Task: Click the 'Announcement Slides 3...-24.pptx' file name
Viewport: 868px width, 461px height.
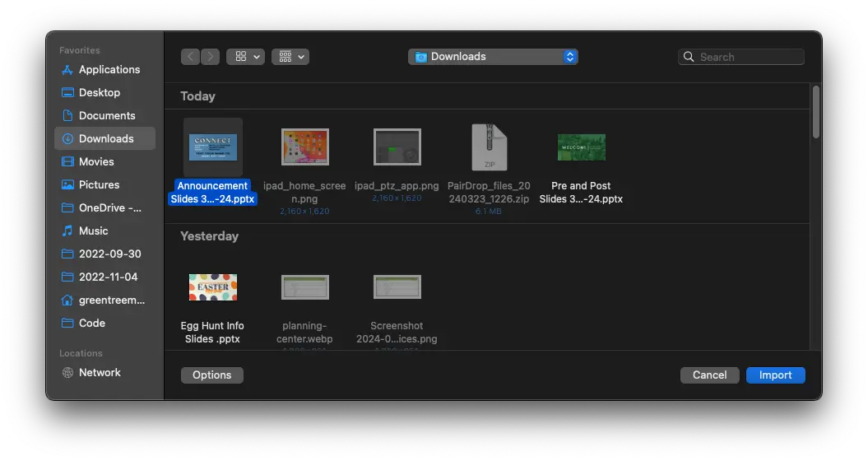Action: click(x=212, y=193)
